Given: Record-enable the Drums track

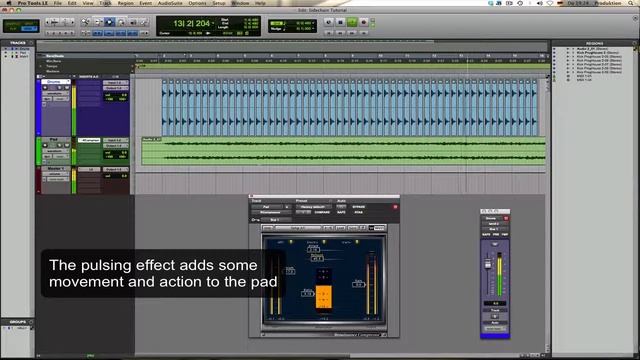Looking at the screenshot, I should coord(45,87).
